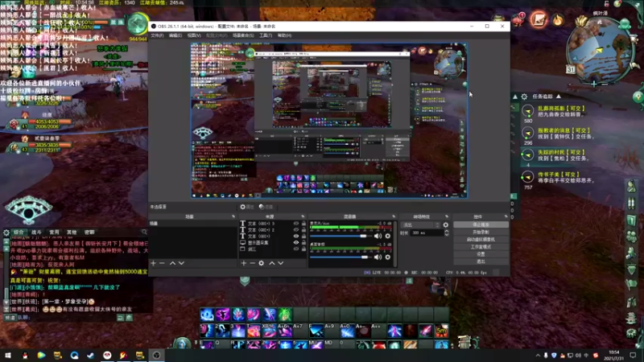Open the quest tracker gear icon
644x362 pixels.
click(524, 97)
